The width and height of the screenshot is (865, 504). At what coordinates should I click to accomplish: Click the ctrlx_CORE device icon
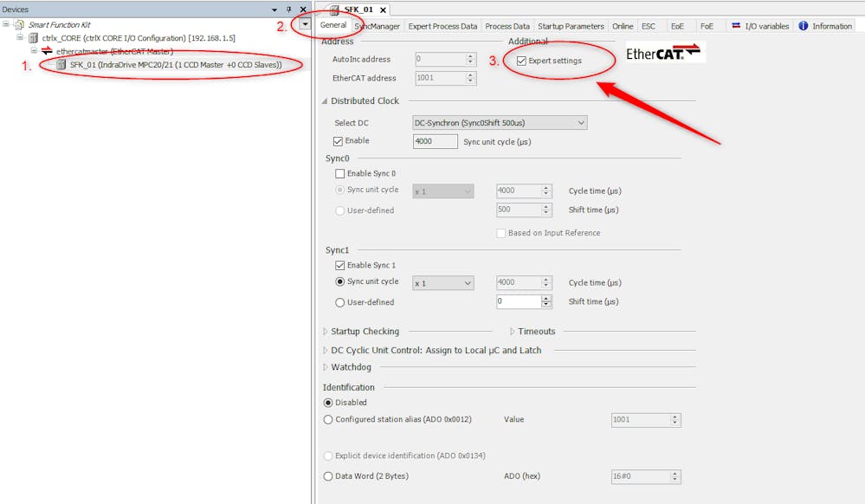click(x=33, y=38)
